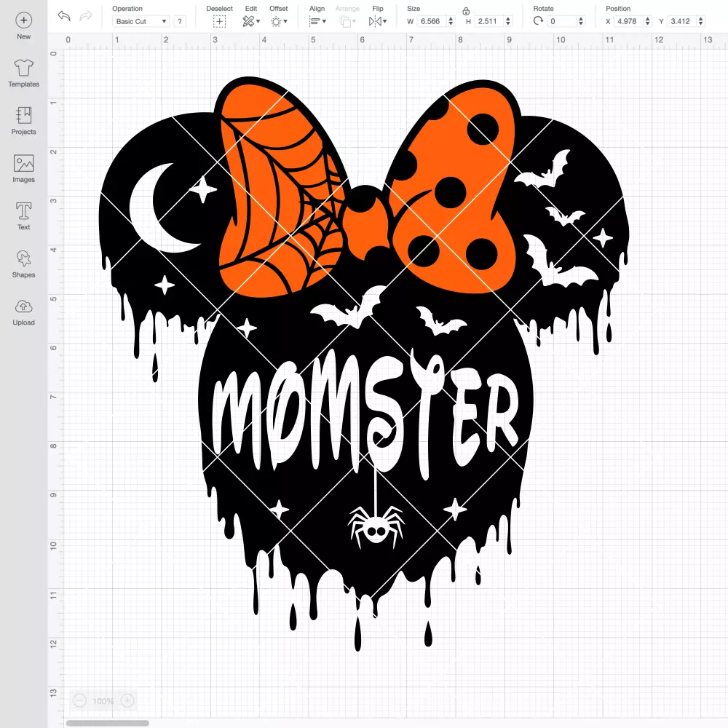Adjust the Y position stepper
Screen dimensions: 728x728
(x=701, y=21)
